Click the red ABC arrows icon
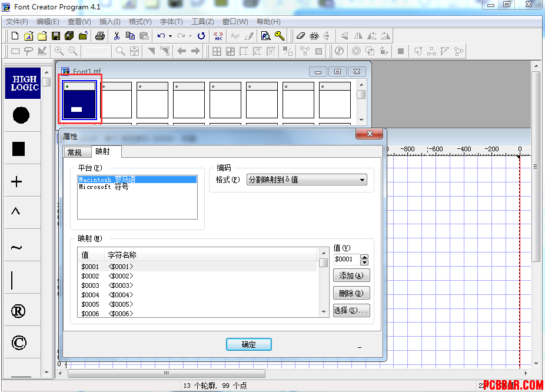The height and width of the screenshot is (392, 545). coord(218,36)
